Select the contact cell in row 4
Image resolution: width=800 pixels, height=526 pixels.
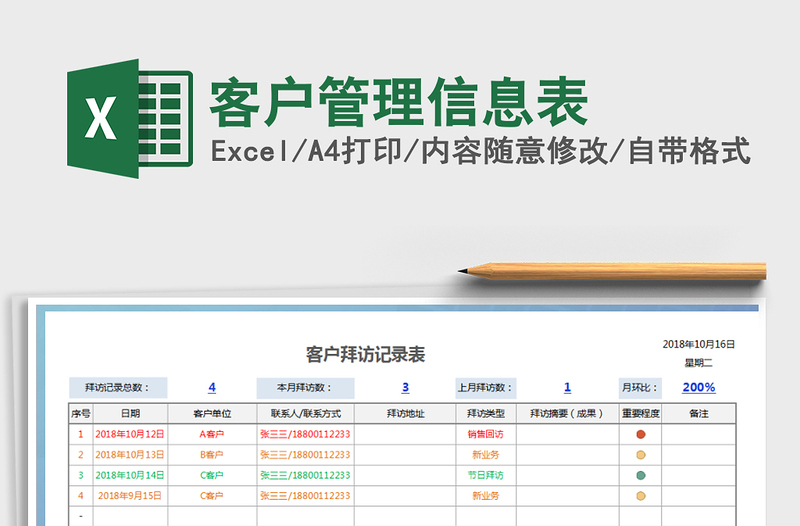306,495
